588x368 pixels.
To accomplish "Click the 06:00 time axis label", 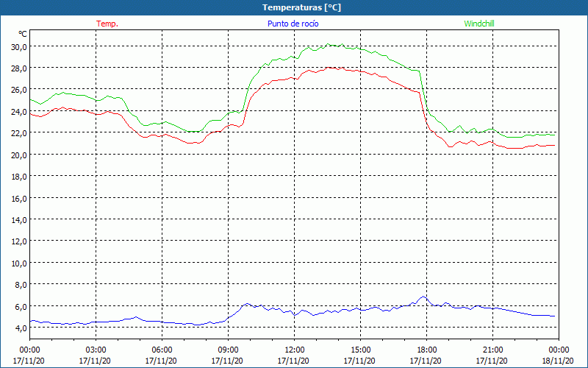I will point(162,350).
